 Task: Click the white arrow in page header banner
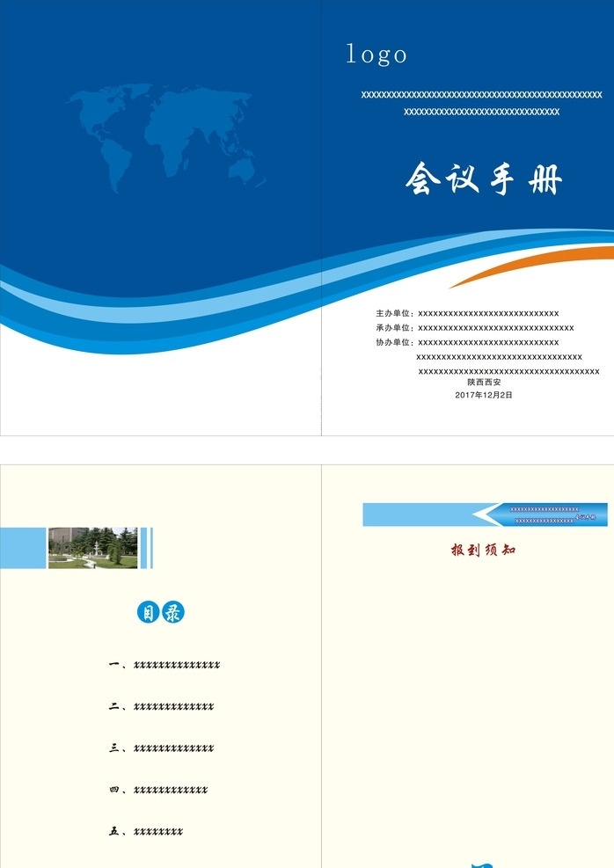(487, 514)
